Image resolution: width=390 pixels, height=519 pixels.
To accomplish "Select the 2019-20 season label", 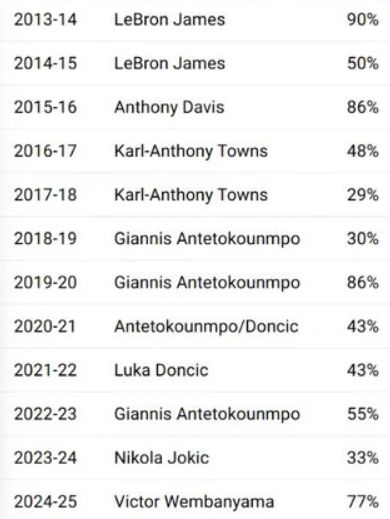I will (45, 283).
